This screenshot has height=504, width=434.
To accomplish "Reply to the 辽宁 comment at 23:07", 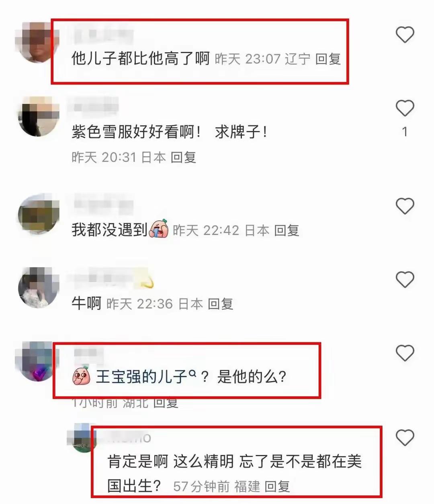I will 328,59.
